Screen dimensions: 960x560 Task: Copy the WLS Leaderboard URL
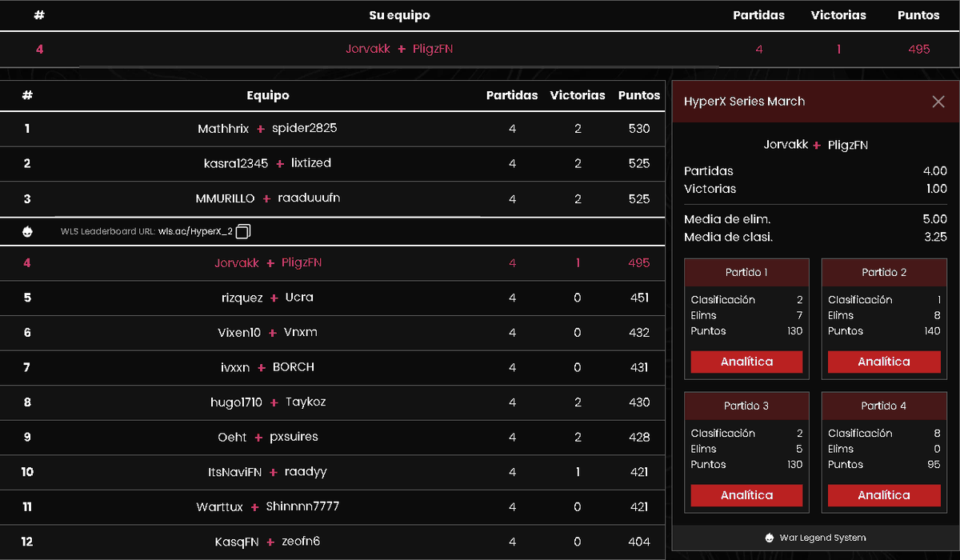pos(244,232)
